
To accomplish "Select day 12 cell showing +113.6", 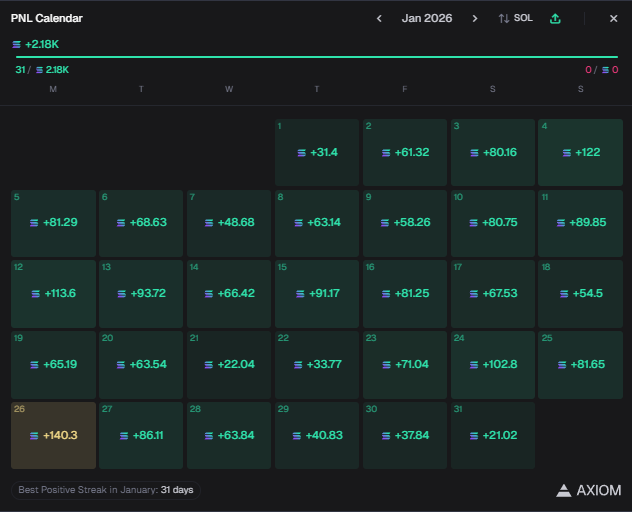I will [x=53, y=294].
